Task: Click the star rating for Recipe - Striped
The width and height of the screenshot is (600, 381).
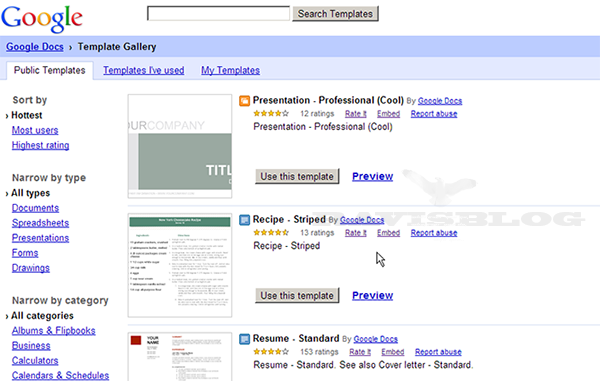Action: [271, 233]
